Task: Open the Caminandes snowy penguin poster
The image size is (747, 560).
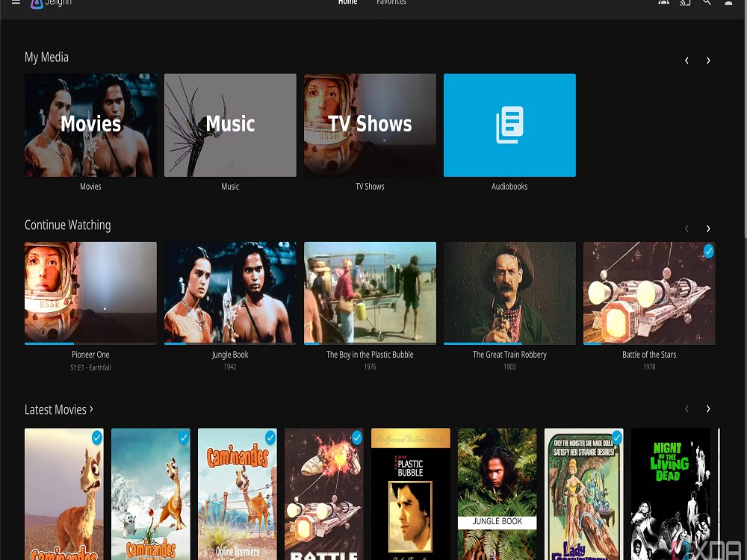Action: [151, 494]
